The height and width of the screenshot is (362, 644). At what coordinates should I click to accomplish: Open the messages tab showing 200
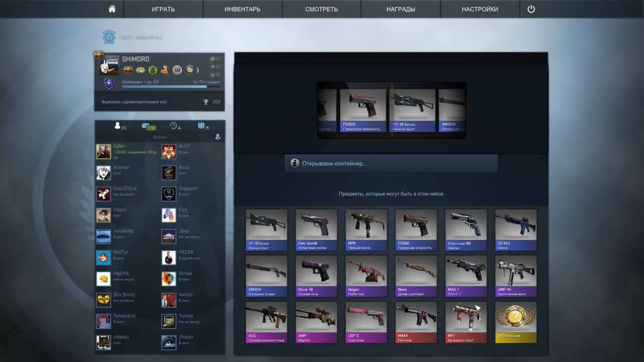coord(148,126)
